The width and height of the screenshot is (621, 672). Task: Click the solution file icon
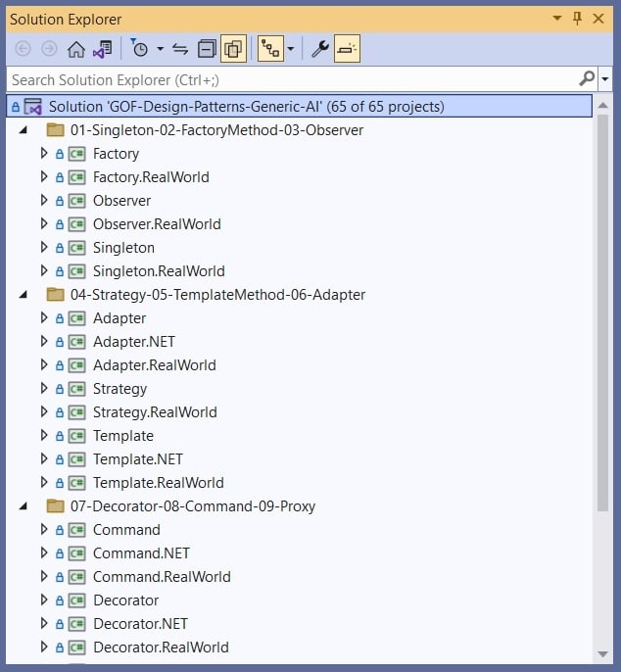(x=33, y=106)
